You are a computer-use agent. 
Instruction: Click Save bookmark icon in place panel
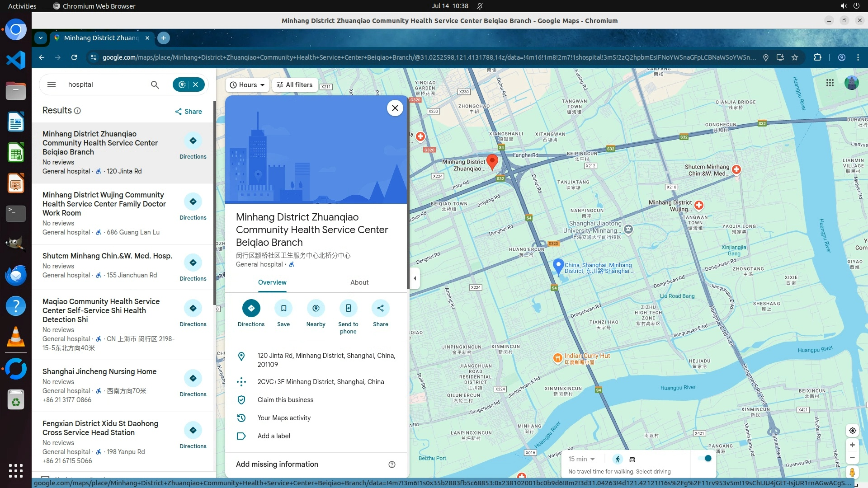283,308
